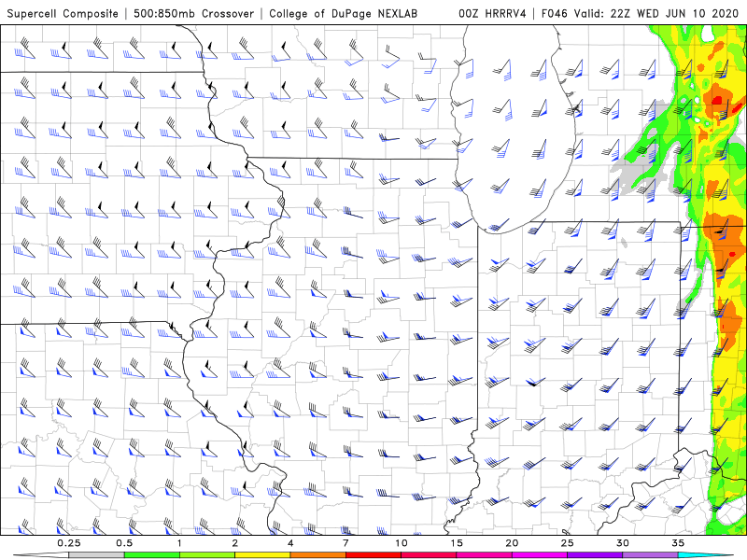The height and width of the screenshot is (560, 747).
Task: Select the orange 4–7 legend swatch
Action: [317, 555]
